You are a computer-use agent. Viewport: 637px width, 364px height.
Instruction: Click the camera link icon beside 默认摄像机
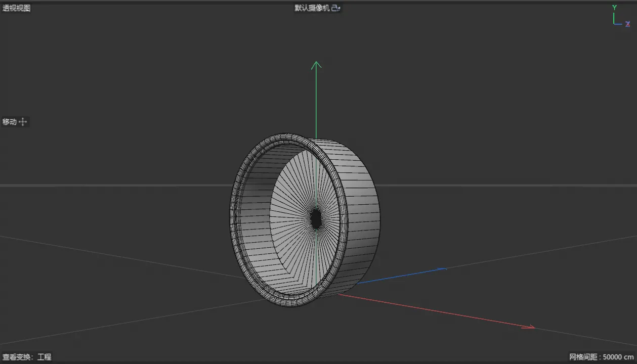(336, 8)
